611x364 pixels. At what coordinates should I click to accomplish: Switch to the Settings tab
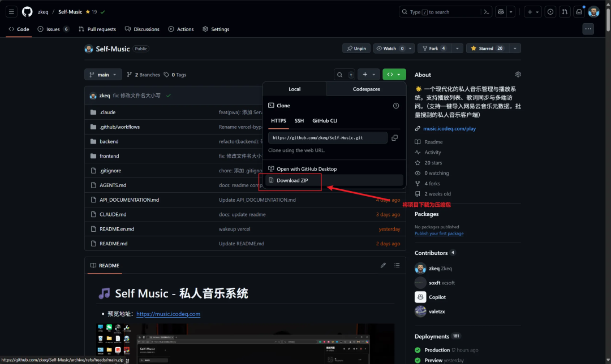coord(216,29)
